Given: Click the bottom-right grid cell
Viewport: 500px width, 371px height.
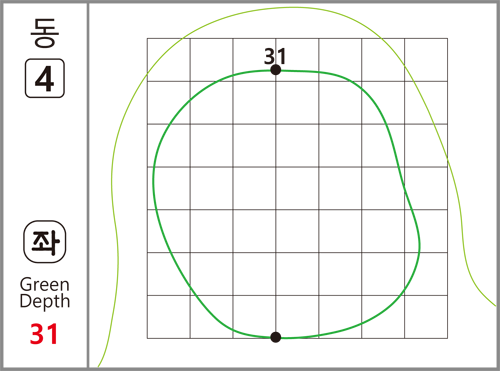Looking at the screenshot, I should pyautogui.click(x=426, y=317).
